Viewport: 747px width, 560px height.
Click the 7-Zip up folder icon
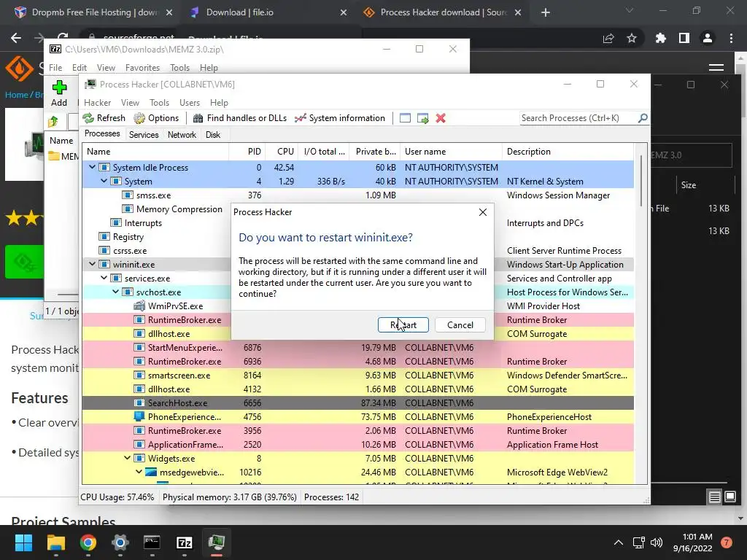(x=53, y=122)
